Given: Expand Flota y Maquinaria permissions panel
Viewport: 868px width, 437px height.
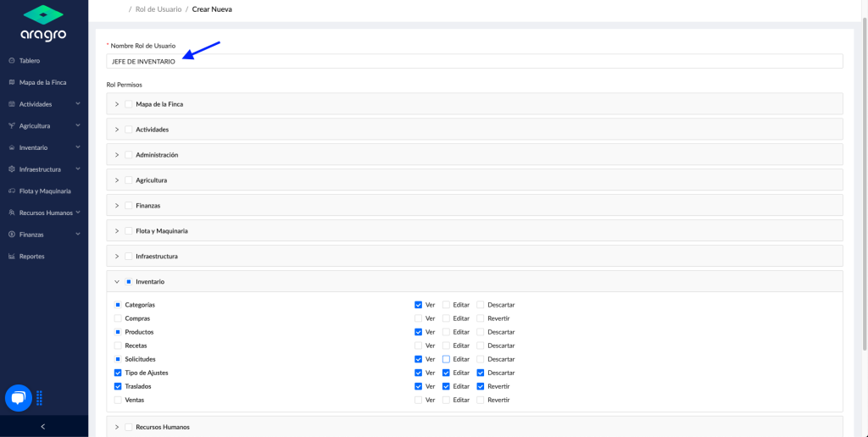Looking at the screenshot, I should pyautogui.click(x=117, y=230).
